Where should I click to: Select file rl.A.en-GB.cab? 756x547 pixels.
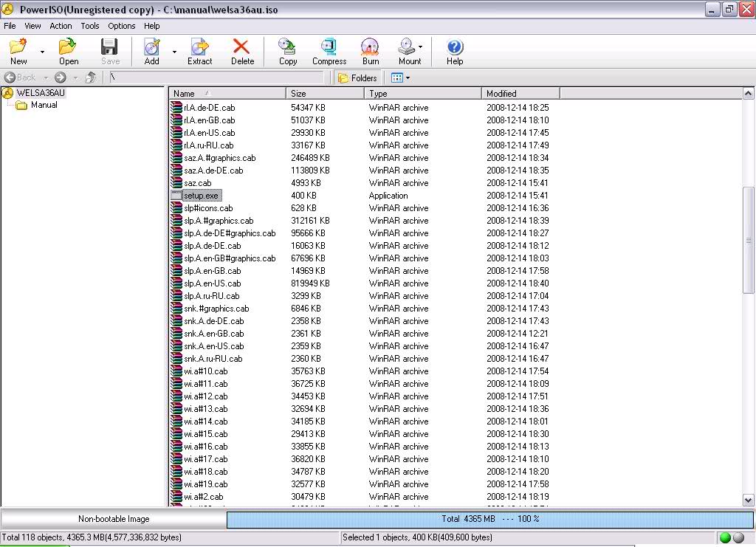(209, 120)
